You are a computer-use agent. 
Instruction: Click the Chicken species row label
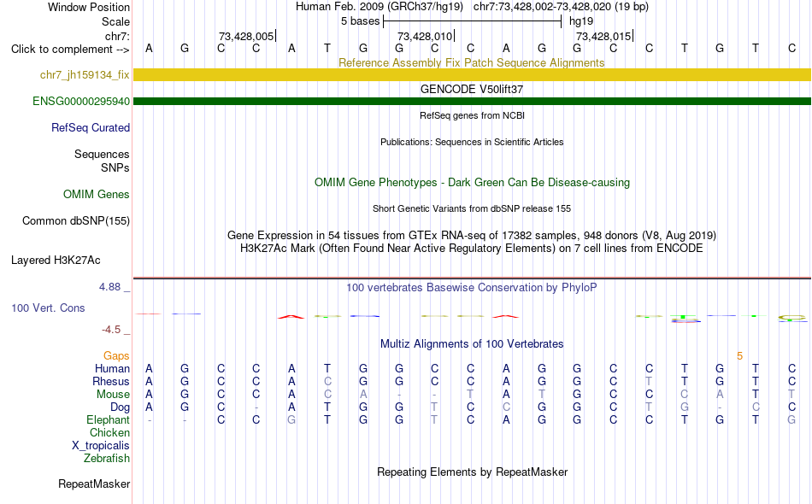pos(109,432)
